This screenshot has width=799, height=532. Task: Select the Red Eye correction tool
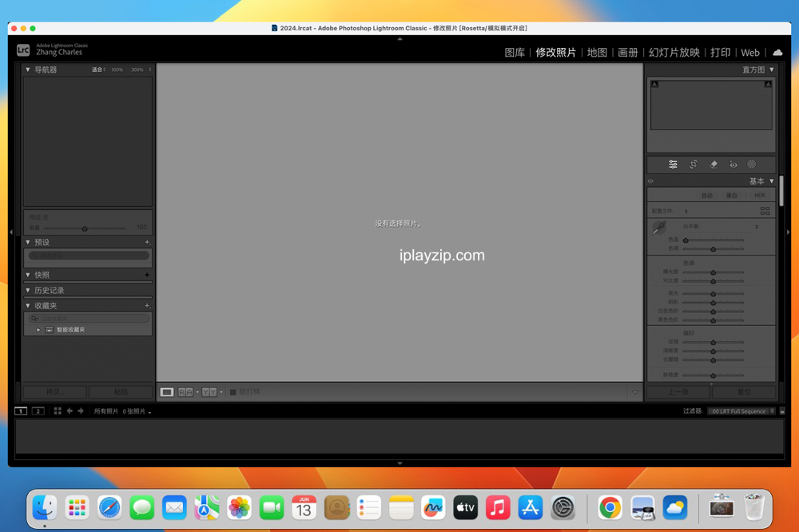point(733,165)
